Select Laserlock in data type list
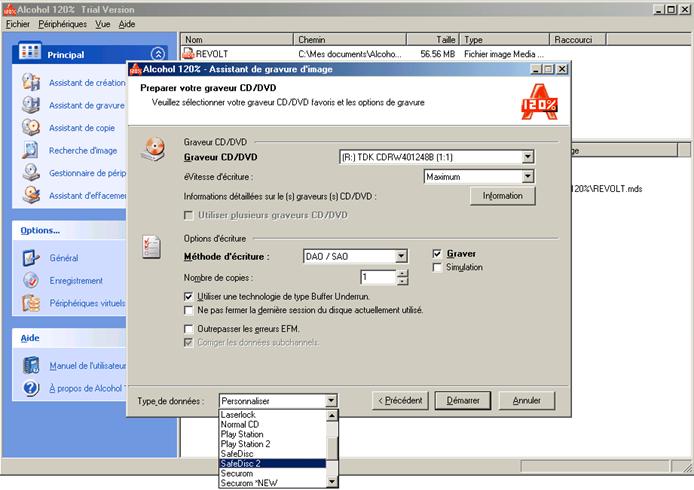The image size is (694, 490). (x=273, y=415)
